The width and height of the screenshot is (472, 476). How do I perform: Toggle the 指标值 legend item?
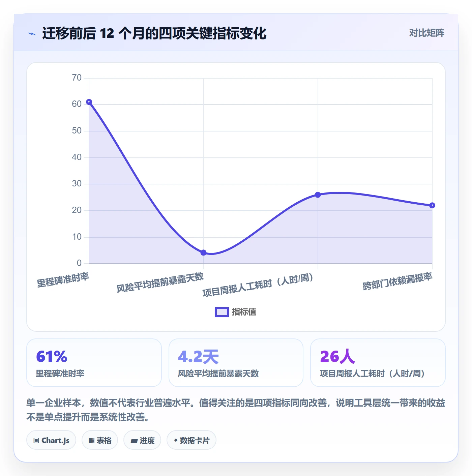(236, 312)
